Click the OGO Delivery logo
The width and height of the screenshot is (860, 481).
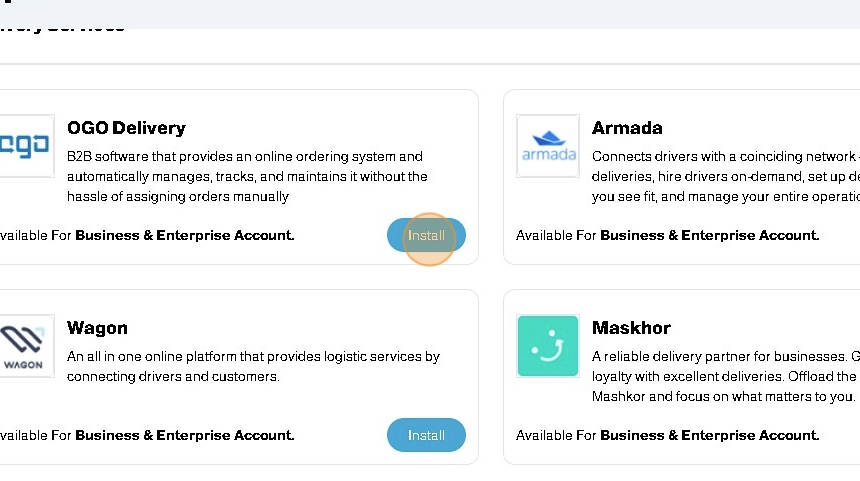(x=25, y=146)
